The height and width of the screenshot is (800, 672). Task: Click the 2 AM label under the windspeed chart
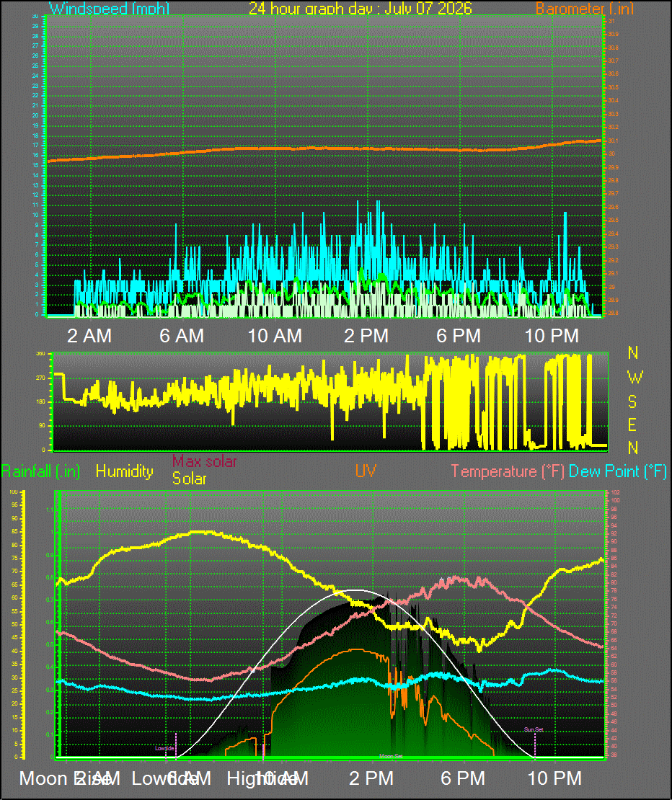coord(89,336)
